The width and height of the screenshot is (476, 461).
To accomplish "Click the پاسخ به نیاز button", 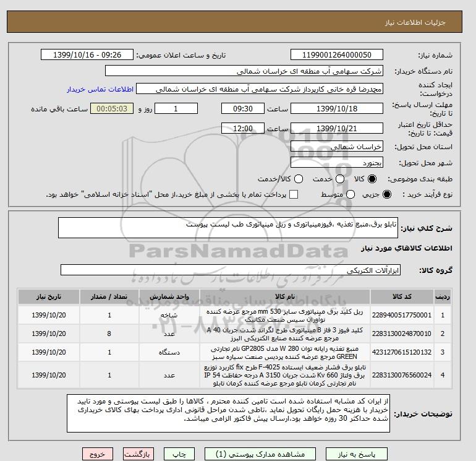I will (357, 454).
